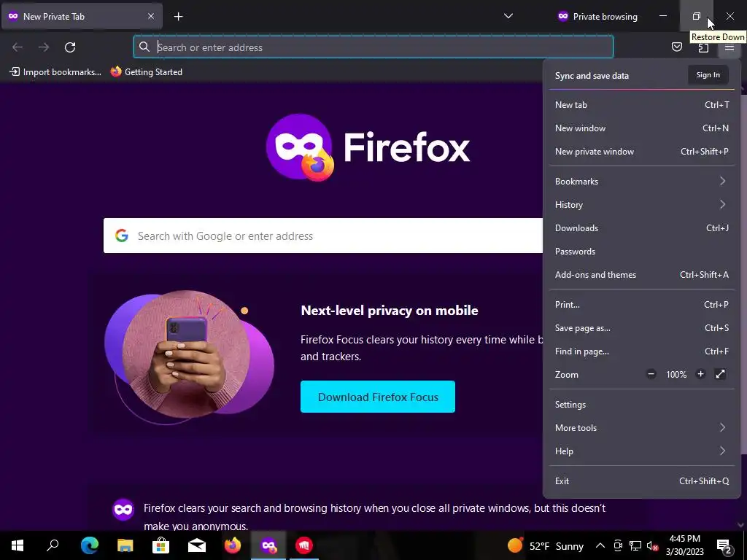The image size is (747, 560).
Task: Switch to Firefox taskbar icon
Action: (x=233, y=545)
